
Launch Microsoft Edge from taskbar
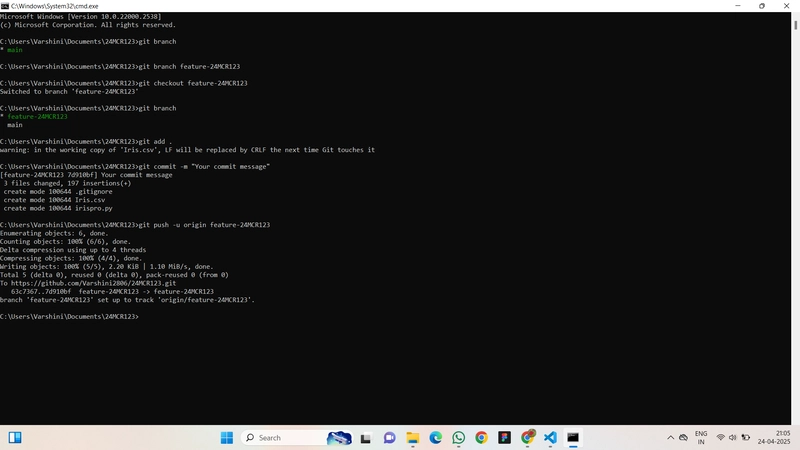(435, 438)
